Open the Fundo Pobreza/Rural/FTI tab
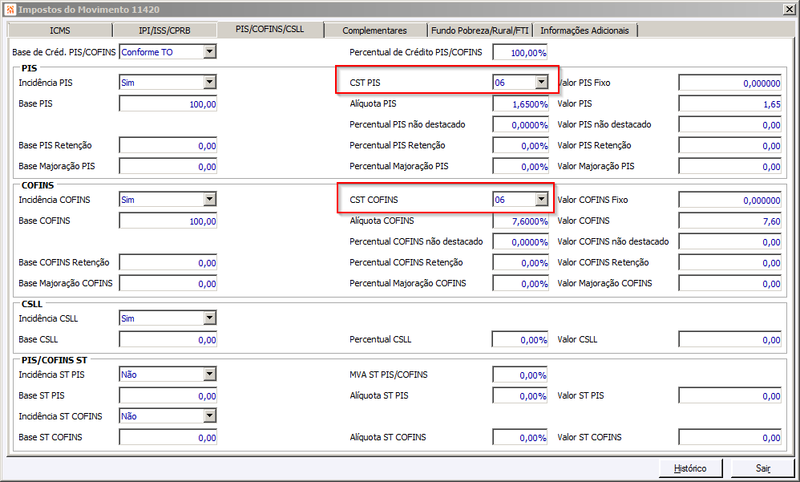 (480, 30)
